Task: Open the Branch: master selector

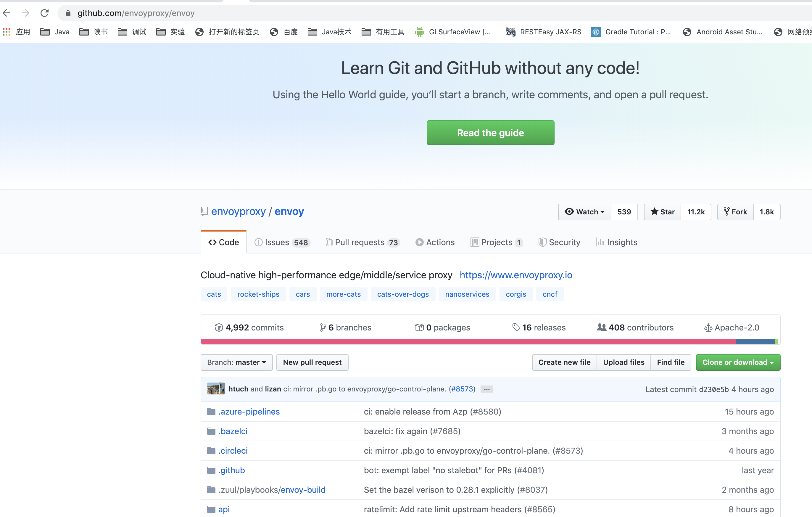Action: [x=236, y=362]
